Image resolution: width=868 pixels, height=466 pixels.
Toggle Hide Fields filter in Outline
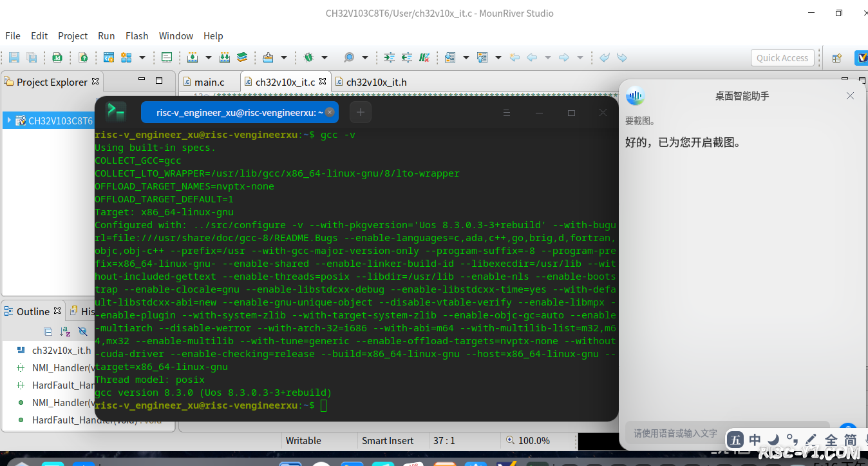(x=82, y=331)
